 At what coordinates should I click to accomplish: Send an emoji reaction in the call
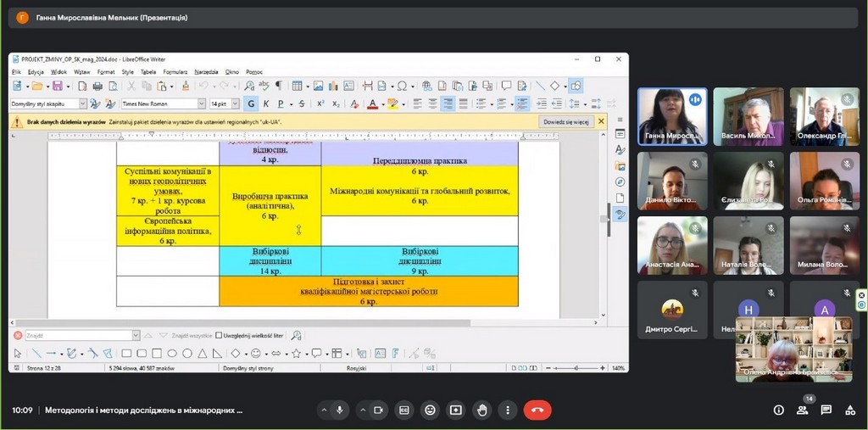[x=431, y=410]
